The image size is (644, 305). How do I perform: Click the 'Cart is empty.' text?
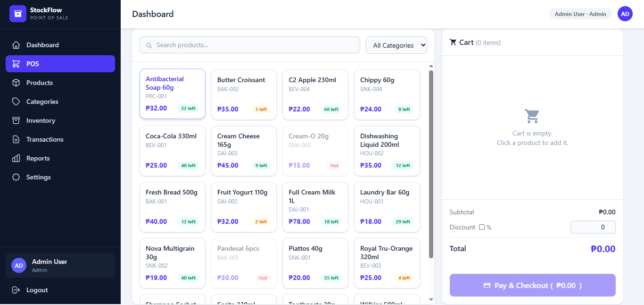point(532,133)
